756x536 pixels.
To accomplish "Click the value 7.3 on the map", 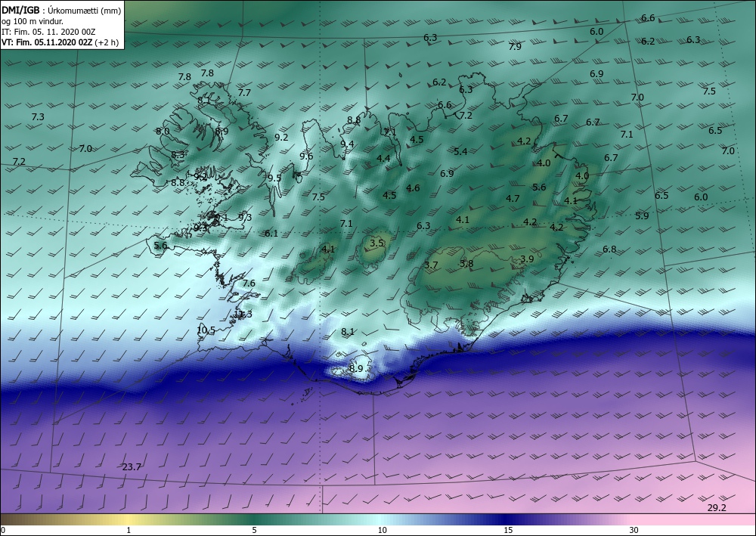I will click(x=38, y=116).
